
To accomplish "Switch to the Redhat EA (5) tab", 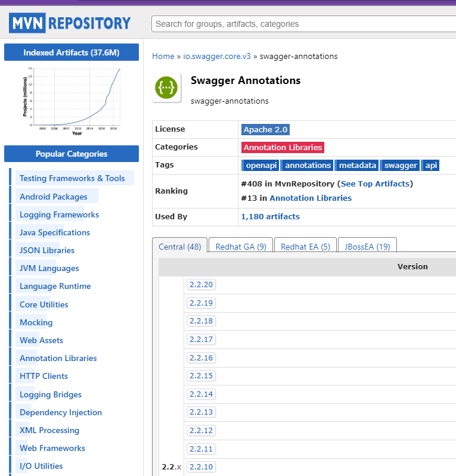I will (305, 247).
